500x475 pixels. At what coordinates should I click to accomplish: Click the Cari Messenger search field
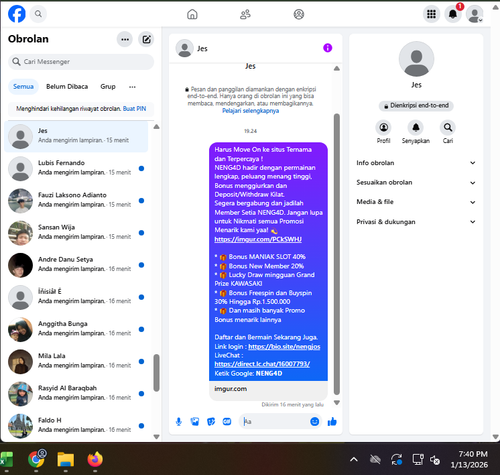pos(81,62)
